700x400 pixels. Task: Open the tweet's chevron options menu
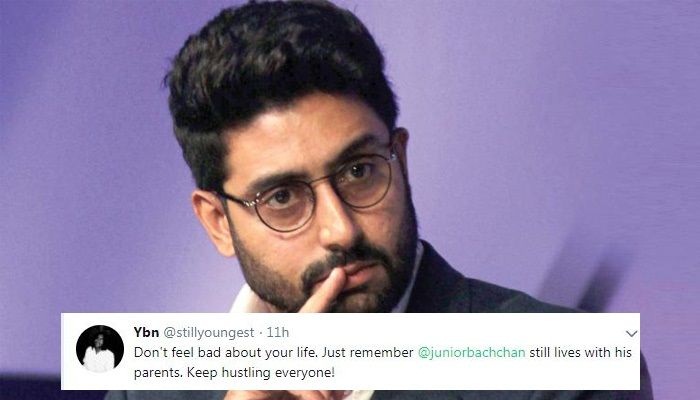pyautogui.click(x=631, y=333)
